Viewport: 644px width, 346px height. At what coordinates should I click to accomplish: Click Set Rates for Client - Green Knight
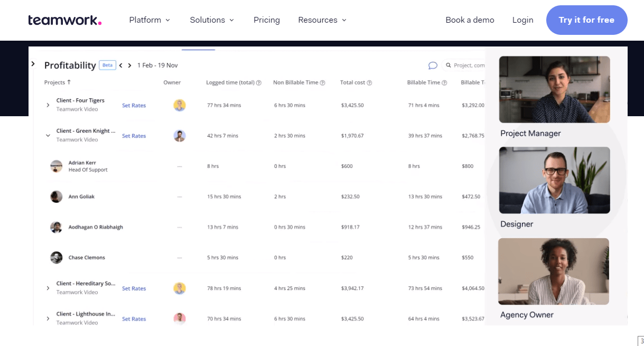point(134,136)
